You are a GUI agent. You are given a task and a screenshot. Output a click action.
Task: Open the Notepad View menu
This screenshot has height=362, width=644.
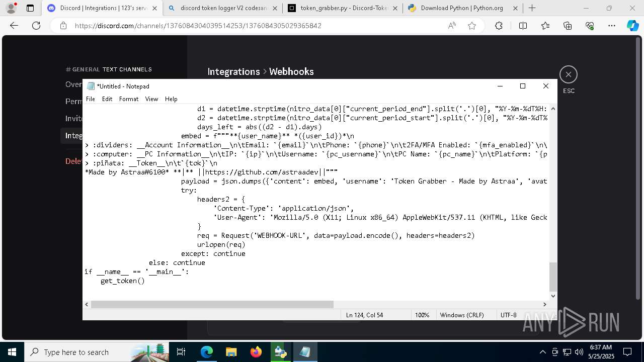click(x=151, y=99)
